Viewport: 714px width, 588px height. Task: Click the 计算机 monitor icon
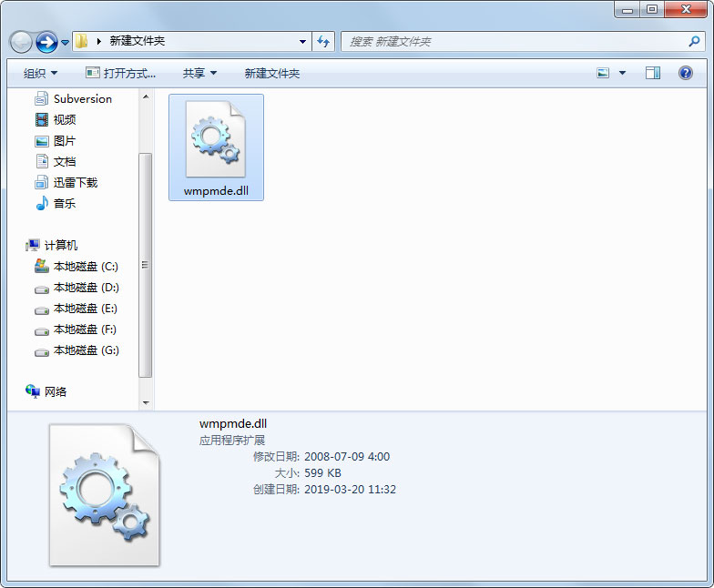[x=33, y=246]
